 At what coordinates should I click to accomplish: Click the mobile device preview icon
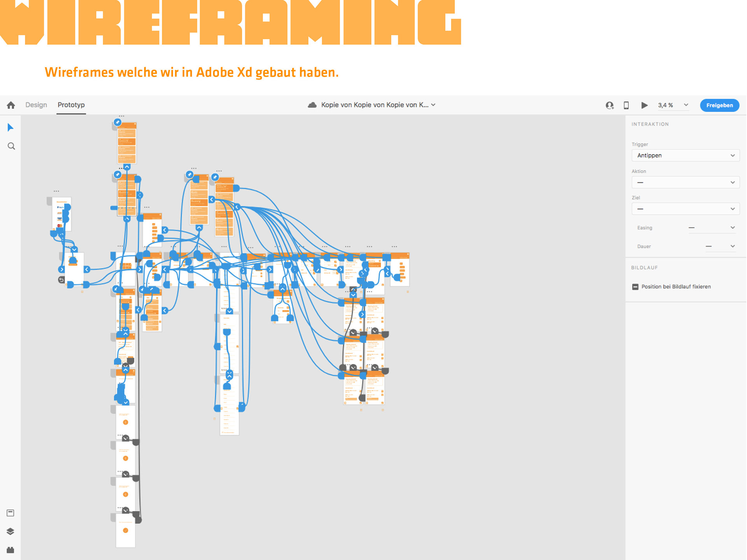pos(626,105)
